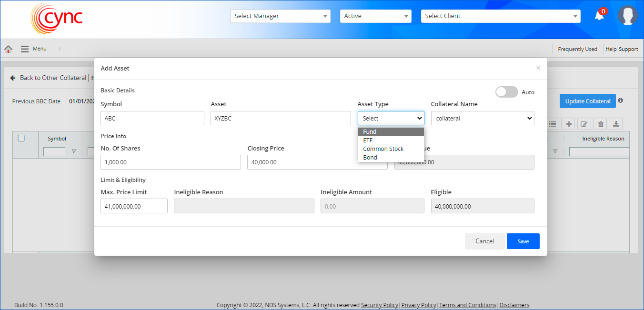Image resolution: width=644 pixels, height=310 pixels.
Task: Expand the Collateral Name dropdown
Action: [x=482, y=118]
